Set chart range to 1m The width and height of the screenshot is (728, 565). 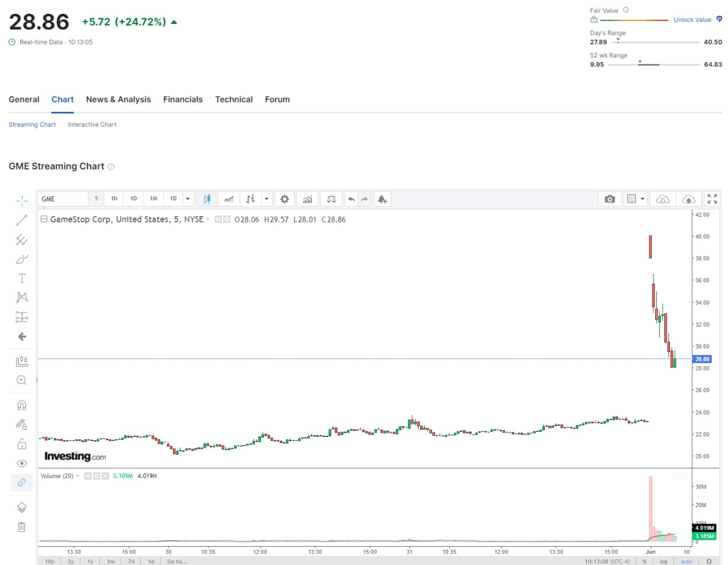(111, 562)
